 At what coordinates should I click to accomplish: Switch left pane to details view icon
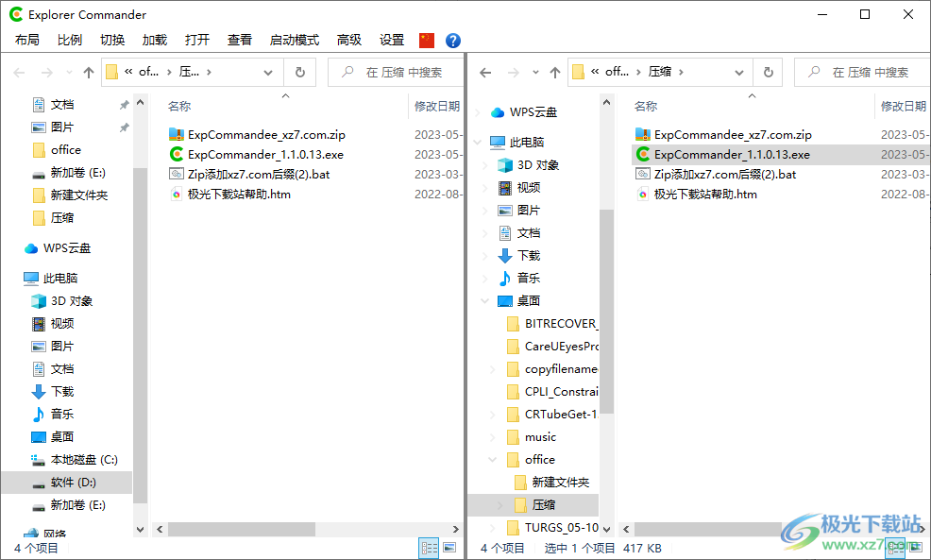coord(430,548)
